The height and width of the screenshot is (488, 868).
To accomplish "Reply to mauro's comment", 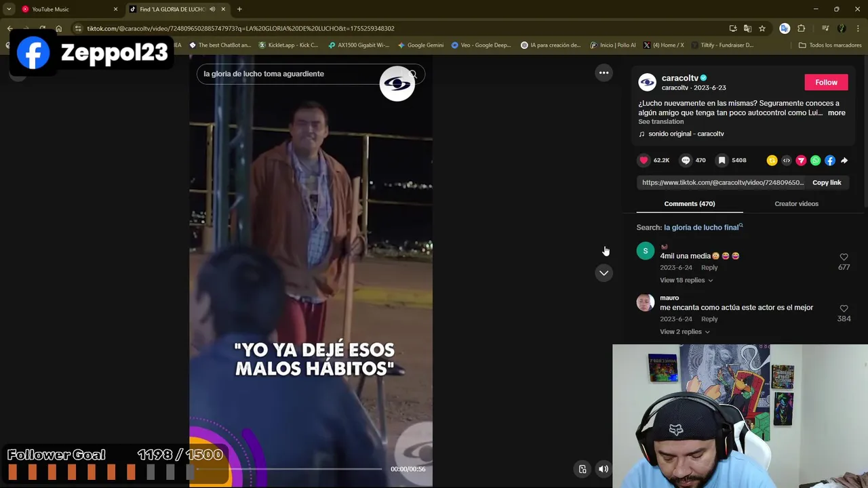I will [x=709, y=319].
